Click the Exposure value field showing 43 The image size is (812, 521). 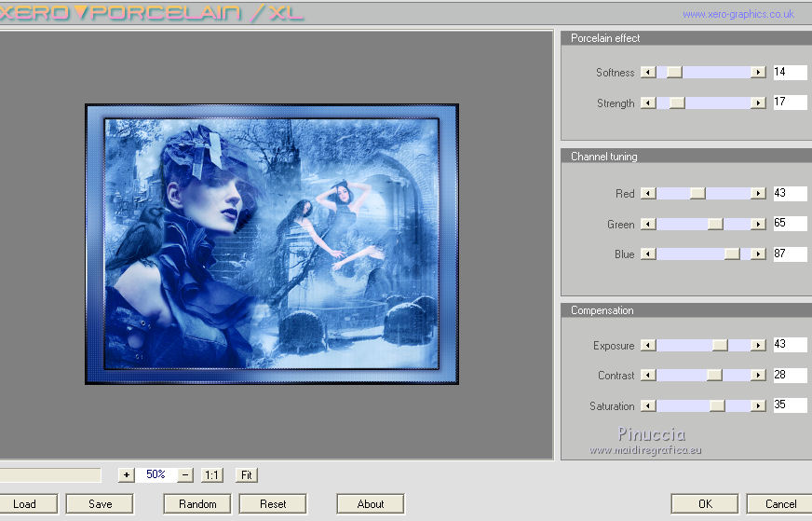click(x=791, y=345)
